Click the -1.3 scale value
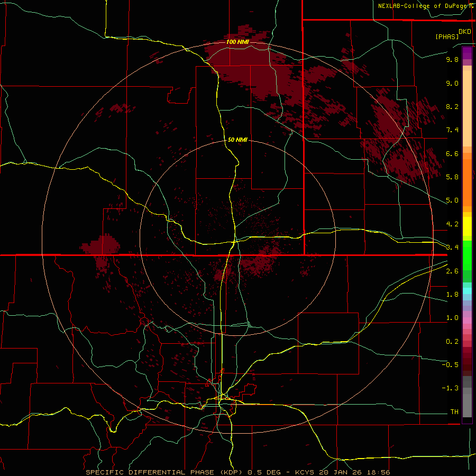Image resolution: width=476 pixels, height=476 pixels. click(x=450, y=388)
